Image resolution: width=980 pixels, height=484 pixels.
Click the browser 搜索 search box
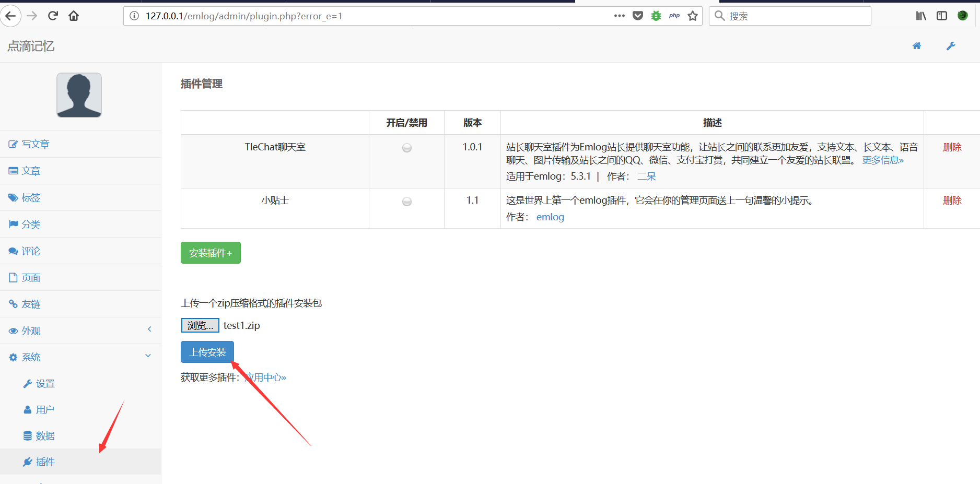coord(790,16)
